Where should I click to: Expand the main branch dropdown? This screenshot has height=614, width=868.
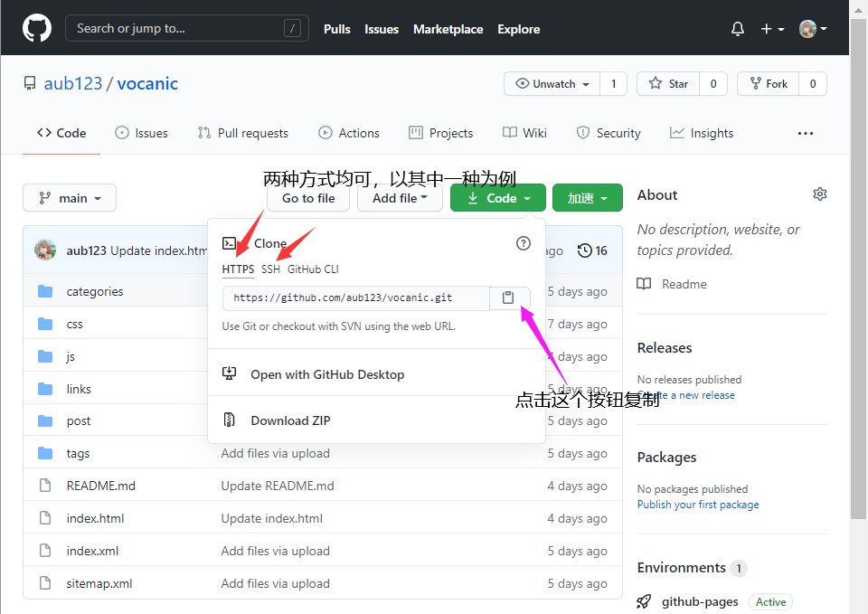click(x=70, y=198)
